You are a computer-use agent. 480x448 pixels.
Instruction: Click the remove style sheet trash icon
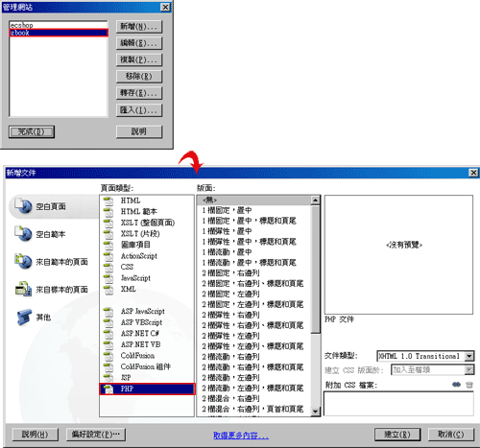pos(469,385)
